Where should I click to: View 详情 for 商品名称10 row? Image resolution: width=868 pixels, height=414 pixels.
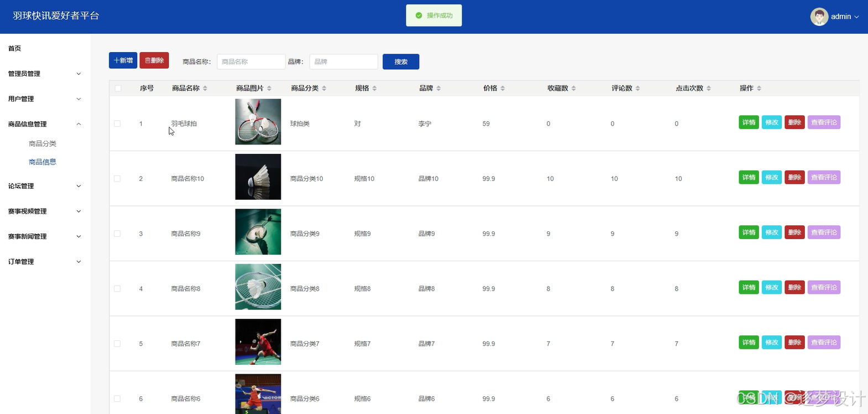point(749,177)
